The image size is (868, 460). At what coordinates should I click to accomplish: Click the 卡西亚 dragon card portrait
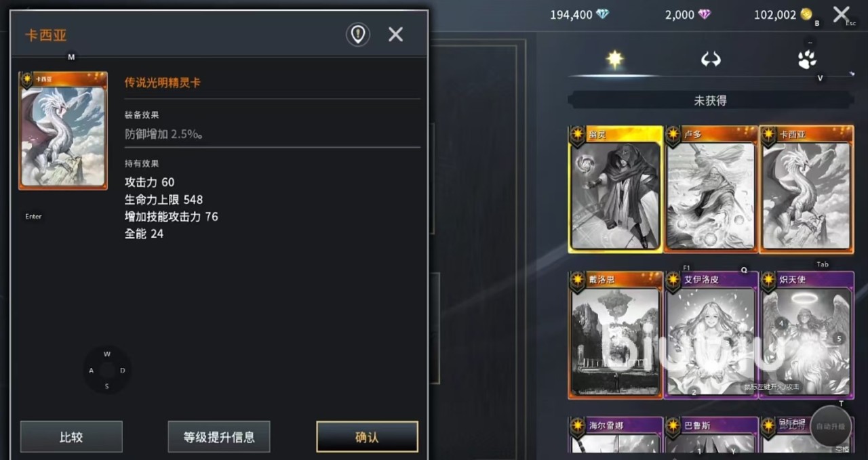pos(63,131)
